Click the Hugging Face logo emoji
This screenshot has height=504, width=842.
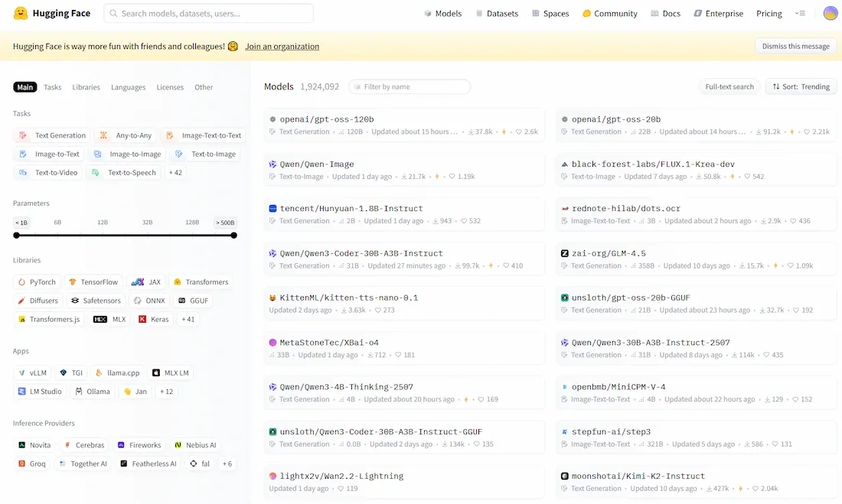point(21,14)
